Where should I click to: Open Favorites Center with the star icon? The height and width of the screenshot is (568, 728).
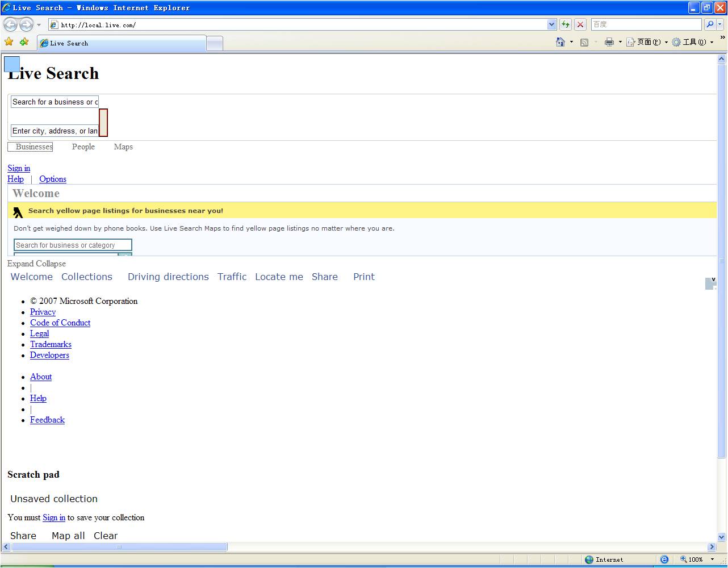[x=9, y=42]
